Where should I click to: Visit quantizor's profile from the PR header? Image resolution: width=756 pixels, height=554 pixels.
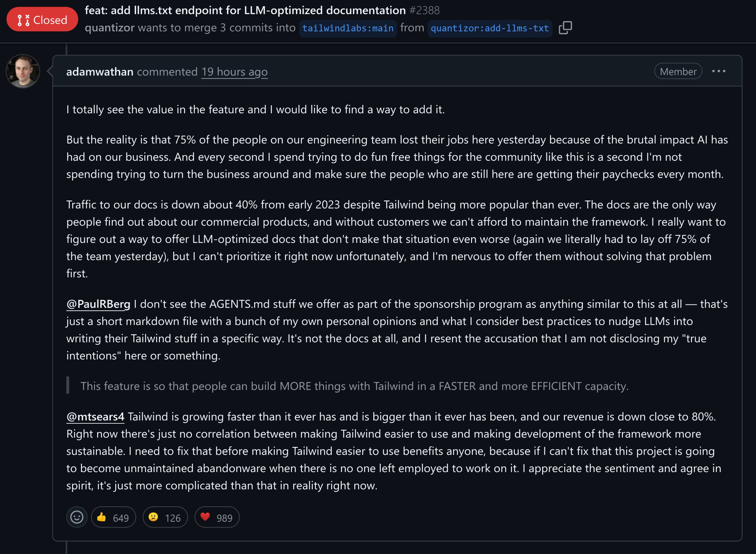(110, 28)
